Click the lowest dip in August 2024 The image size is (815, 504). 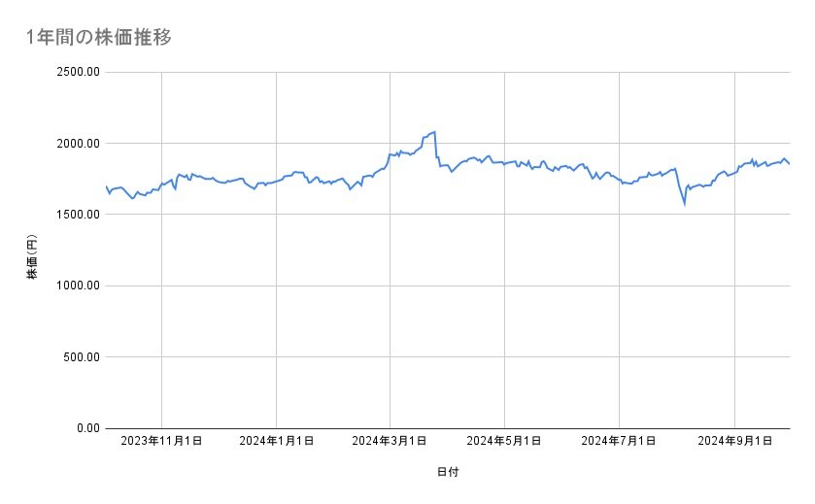(x=684, y=203)
